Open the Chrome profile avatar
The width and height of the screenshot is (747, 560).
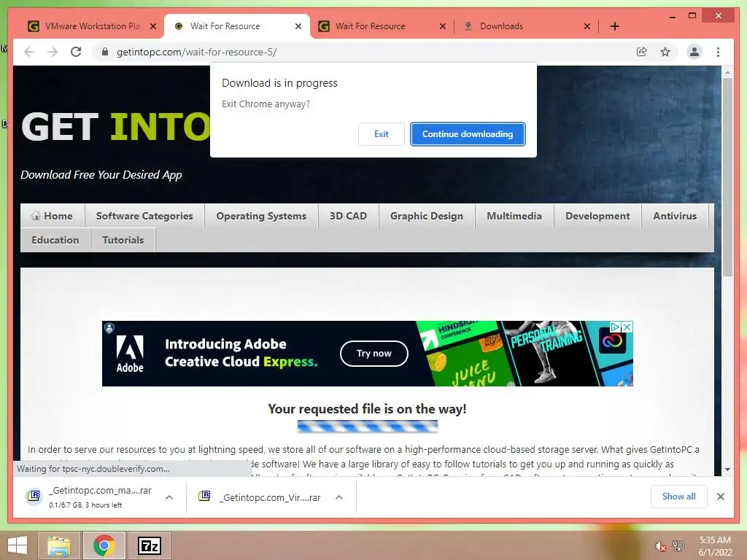pos(694,52)
